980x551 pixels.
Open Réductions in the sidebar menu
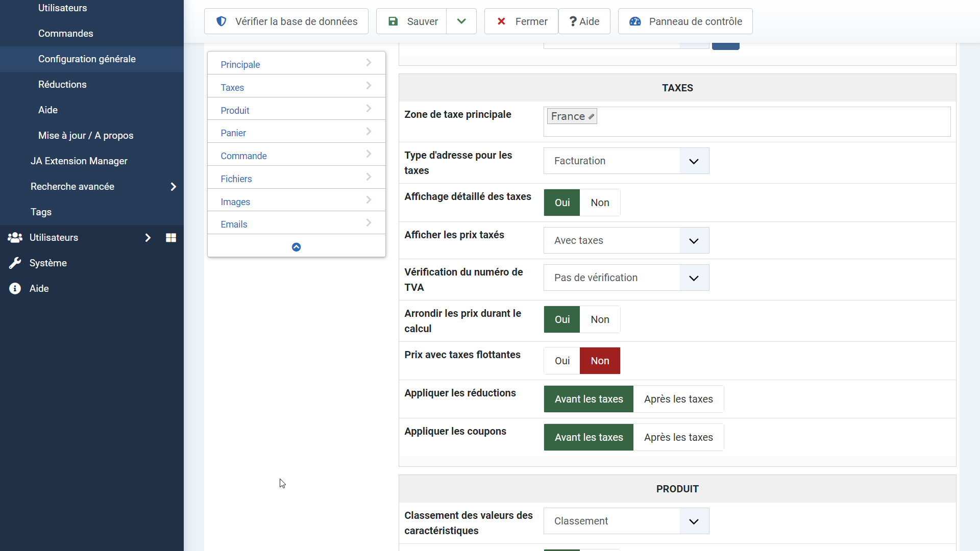coord(62,84)
